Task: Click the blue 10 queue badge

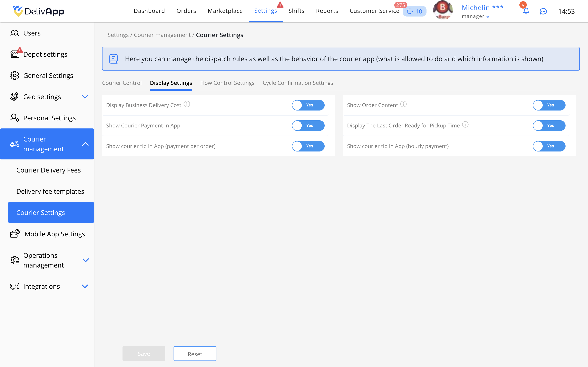Action: tap(414, 11)
